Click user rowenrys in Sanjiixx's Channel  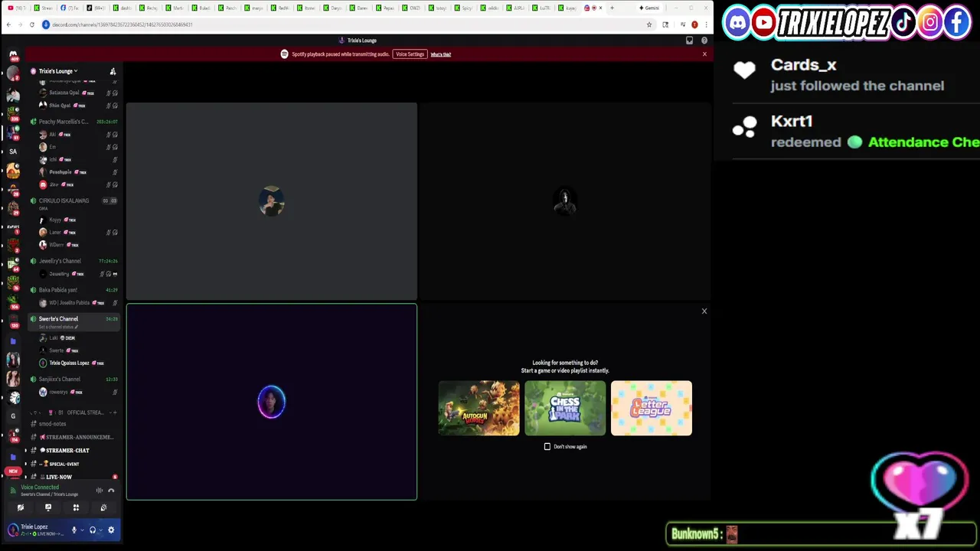point(73,392)
